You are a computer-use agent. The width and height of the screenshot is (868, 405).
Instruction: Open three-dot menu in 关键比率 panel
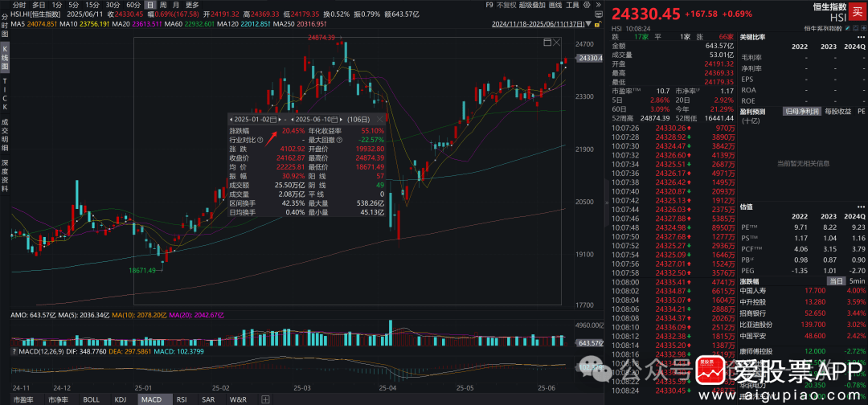pyautogui.click(x=861, y=37)
